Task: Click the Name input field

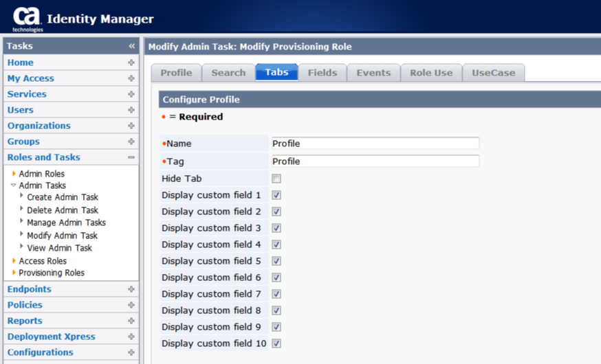Action: (375, 143)
